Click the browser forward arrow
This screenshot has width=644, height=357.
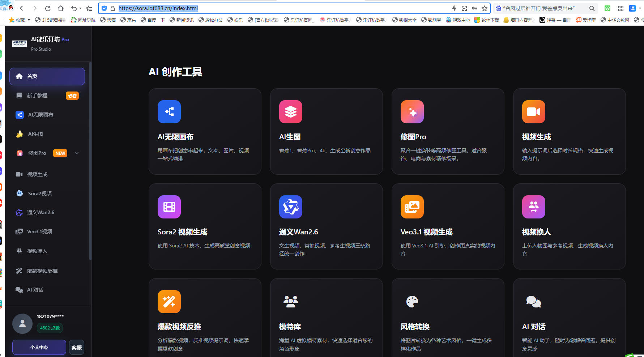35,8
